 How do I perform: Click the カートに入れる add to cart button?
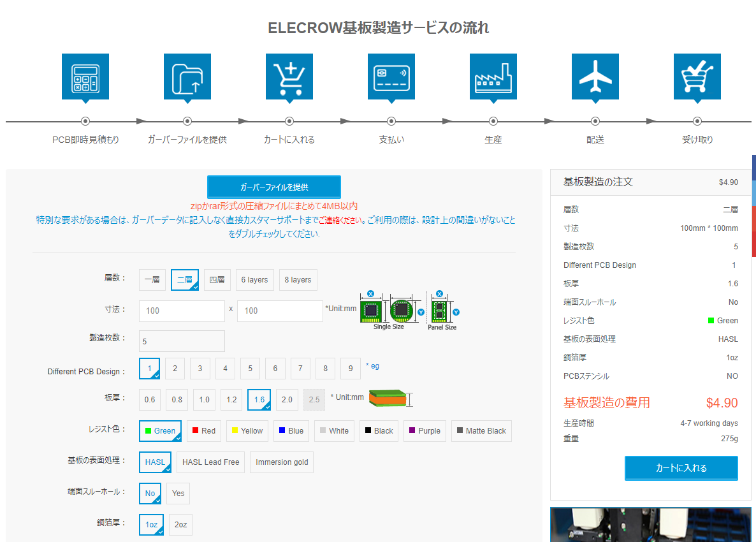click(x=681, y=468)
